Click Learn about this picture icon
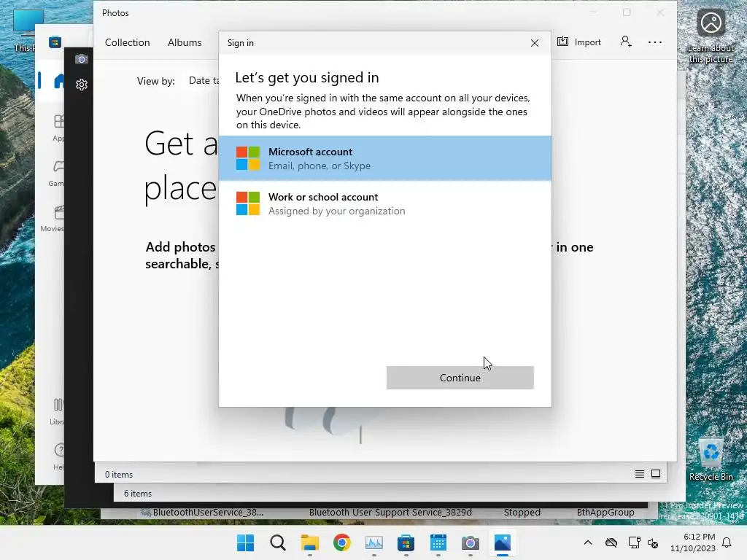 (711, 37)
